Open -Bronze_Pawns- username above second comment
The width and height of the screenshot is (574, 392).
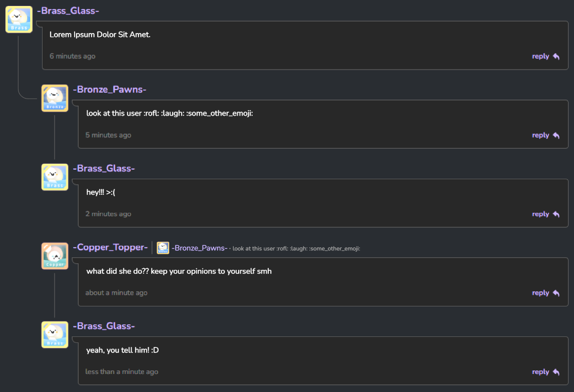pyautogui.click(x=110, y=90)
